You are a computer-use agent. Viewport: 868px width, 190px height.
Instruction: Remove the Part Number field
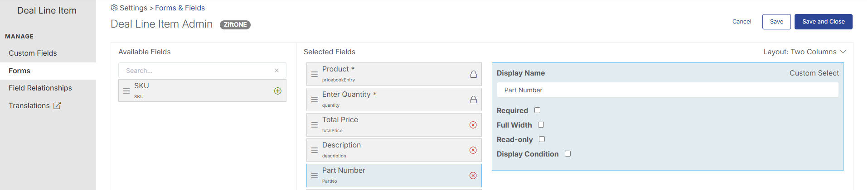[473, 176]
